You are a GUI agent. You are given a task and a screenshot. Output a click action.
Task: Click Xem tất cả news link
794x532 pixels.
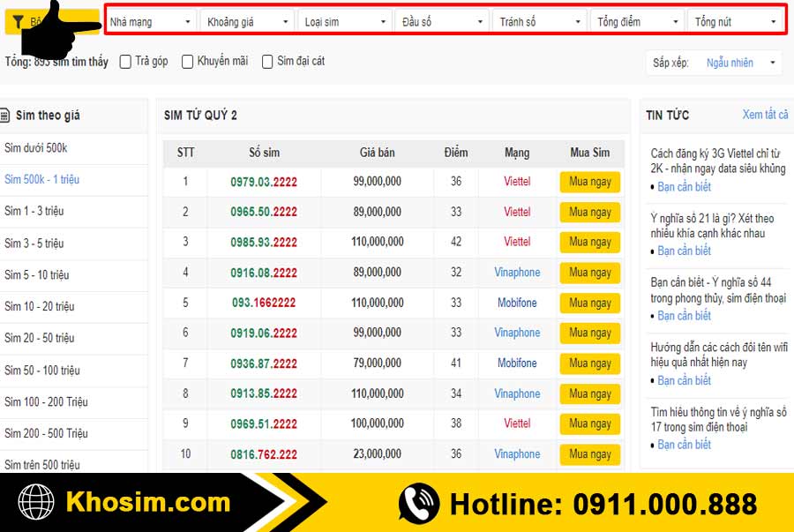click(765, 115)
